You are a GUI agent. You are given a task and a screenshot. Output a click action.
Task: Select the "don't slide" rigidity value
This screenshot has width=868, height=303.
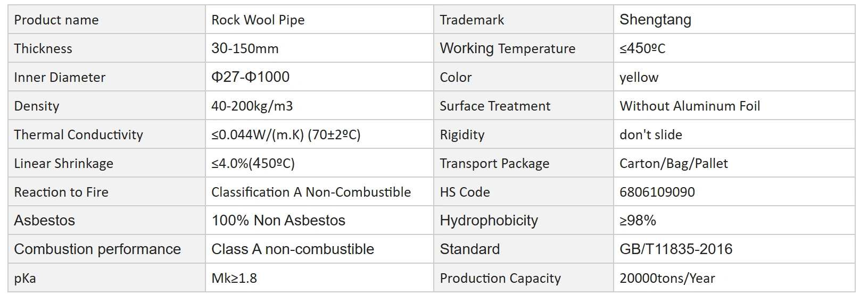coord(650,135)
